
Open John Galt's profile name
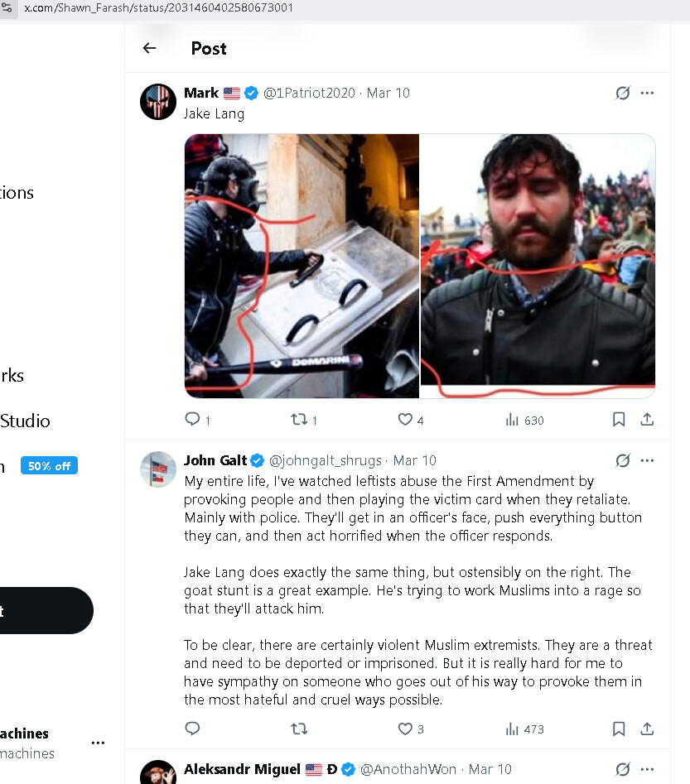click(x=215, y=460)
